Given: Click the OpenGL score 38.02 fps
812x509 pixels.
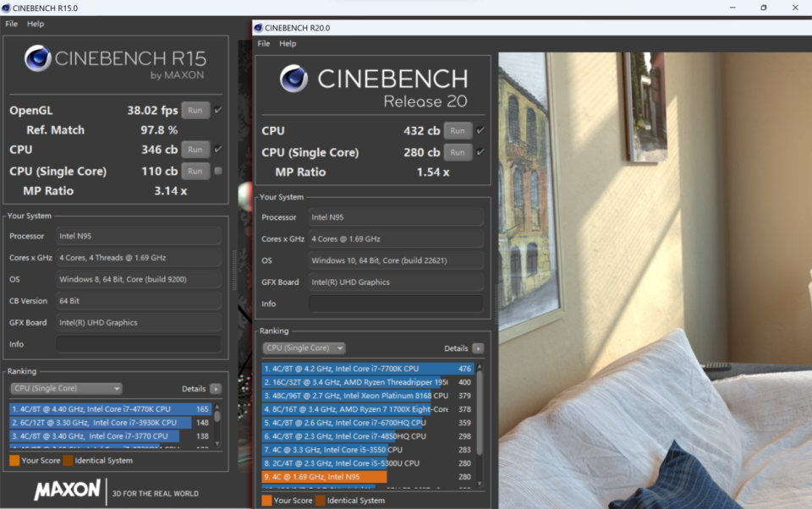Looking at the screenshot, I should pos(152,110).
